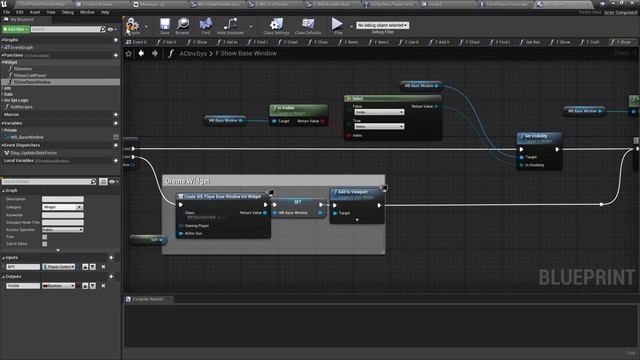640x360 pixels.
Task: Click the Find toolbar icon
Action: (x=206, y=24)
